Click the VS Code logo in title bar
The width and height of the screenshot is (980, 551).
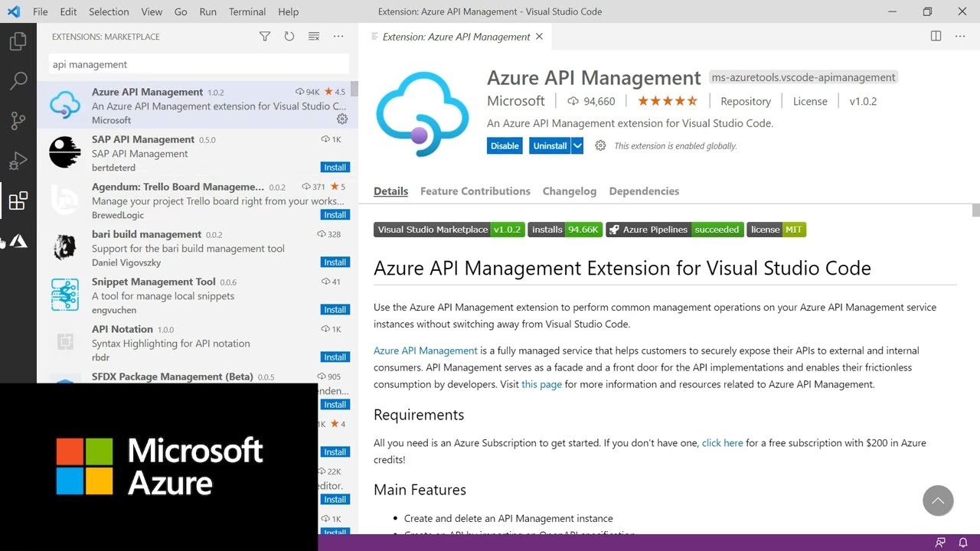coord(13,11)
